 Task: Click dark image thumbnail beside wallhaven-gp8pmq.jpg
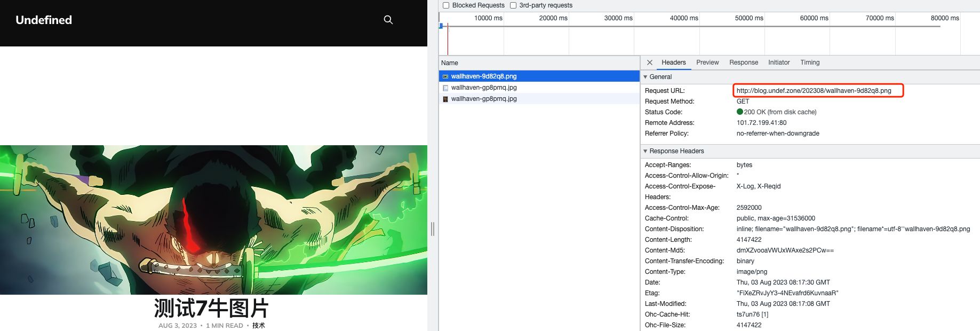click(x=445, y=99)
